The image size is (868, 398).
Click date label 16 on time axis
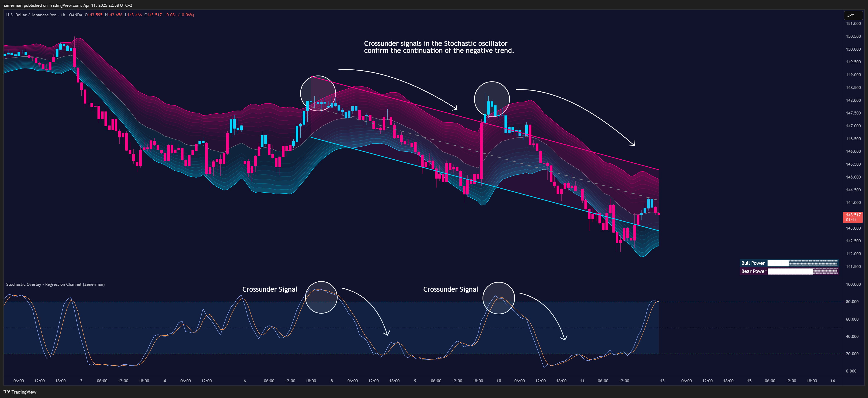(x=833, y=381)
